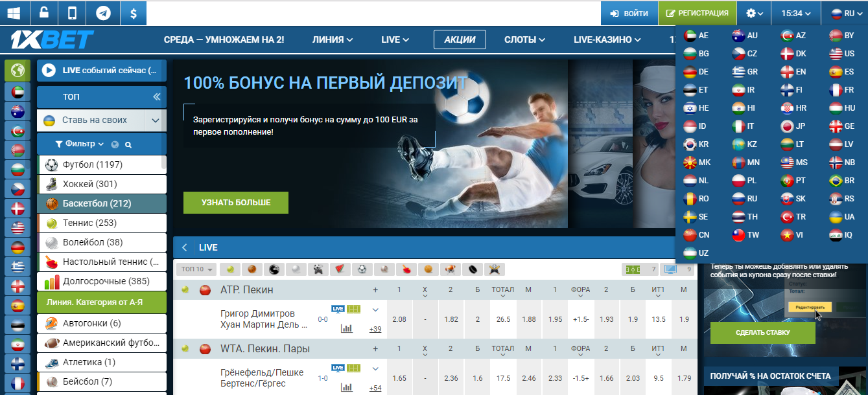Select the globe icon in the country sidebar

click(18, 71)
